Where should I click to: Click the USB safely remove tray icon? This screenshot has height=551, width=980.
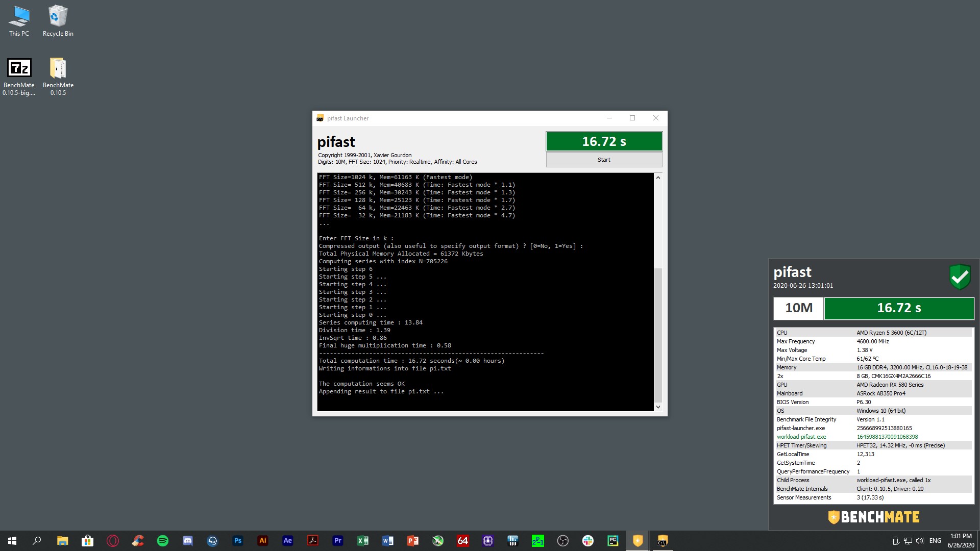[x=895, y=541]
